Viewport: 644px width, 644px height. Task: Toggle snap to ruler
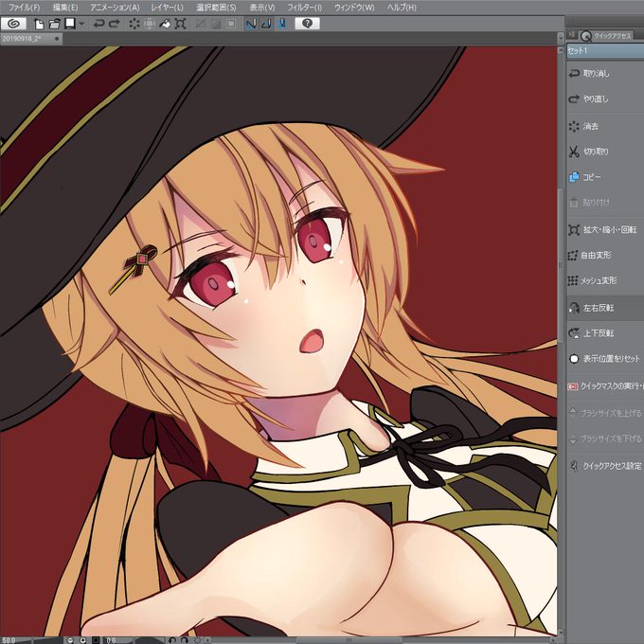[x=251, y=24]
